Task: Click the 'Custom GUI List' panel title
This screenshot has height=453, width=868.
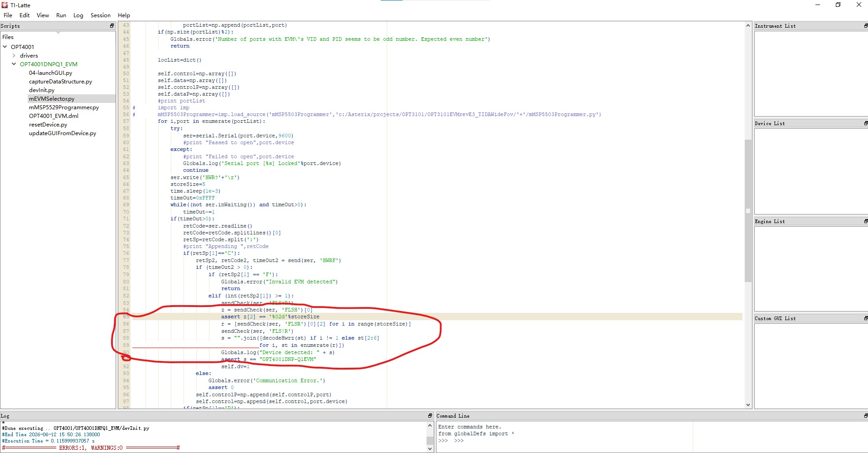Action: click(x=775, y=318)
